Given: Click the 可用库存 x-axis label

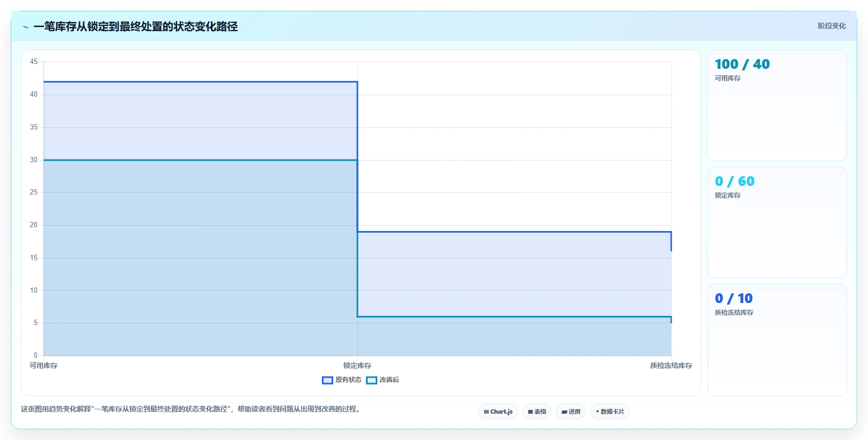Looking at the screenshot, I should (44, 365).
